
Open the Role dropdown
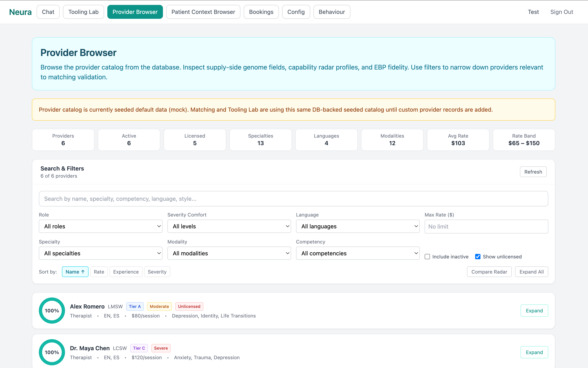100,226
